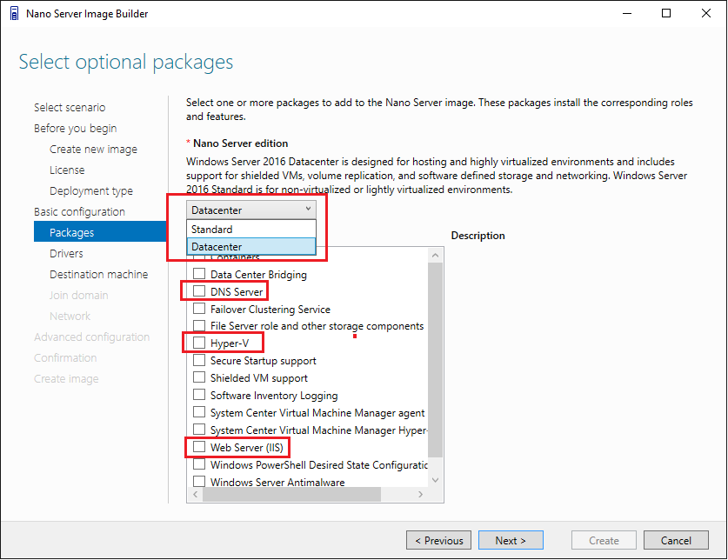Maximize the Nano Server Image Builder window
The width and height of the screenshot is (728, 560).
[666, 13]
